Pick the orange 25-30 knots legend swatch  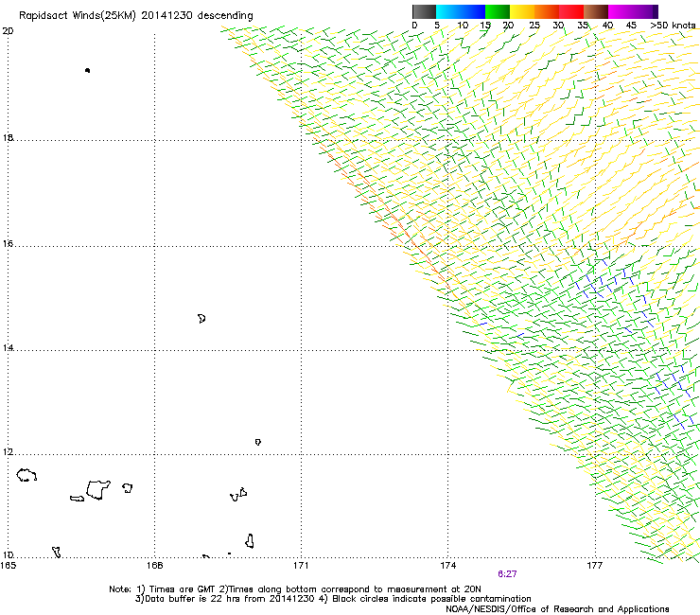(547, 11)
